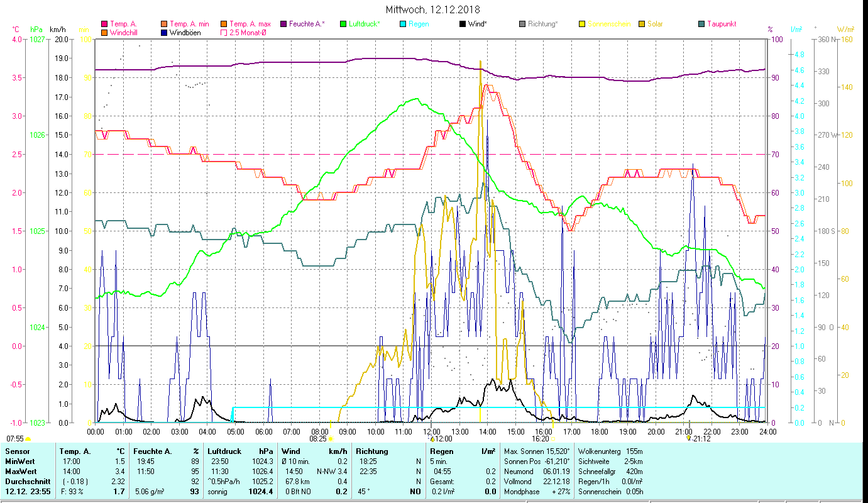Click the Vollmond date 22.12.18
Viewport: 868px width, 503px height.
[x=556, y=482]
